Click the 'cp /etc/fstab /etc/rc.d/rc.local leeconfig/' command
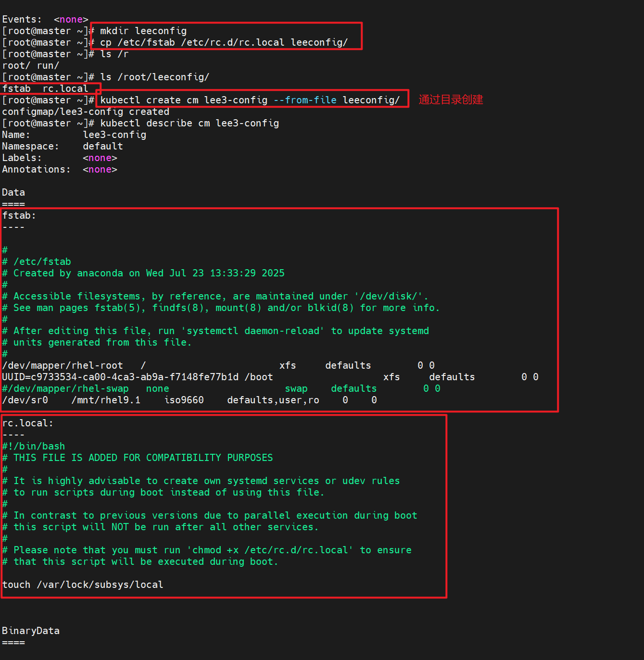644x660 pixels. [x=224, y=42]
